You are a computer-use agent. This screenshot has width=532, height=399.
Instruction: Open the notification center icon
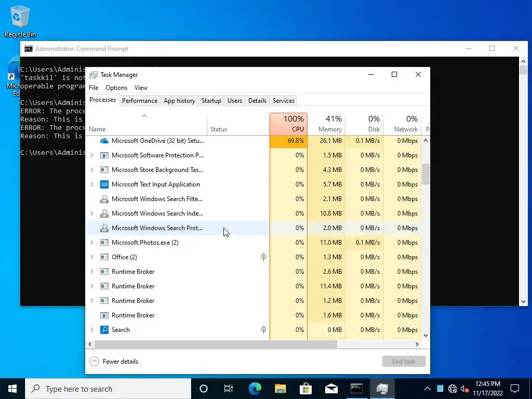point(515,389)
